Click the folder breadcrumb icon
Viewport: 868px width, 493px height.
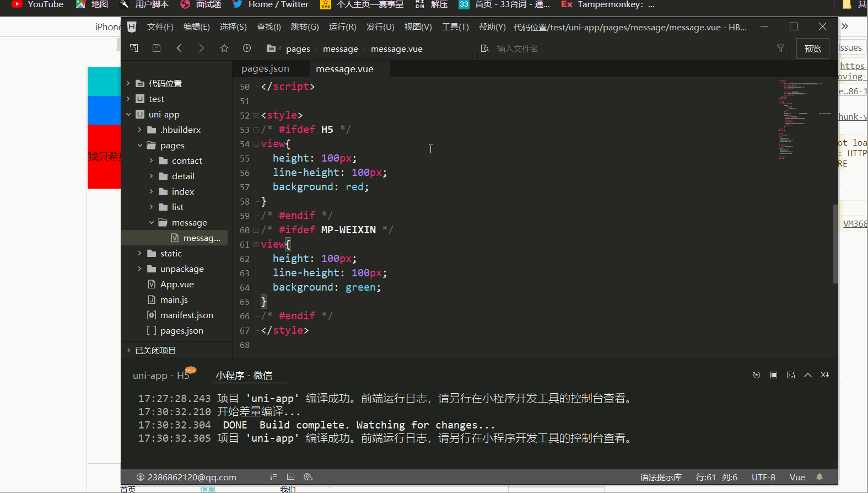(271, 49)
